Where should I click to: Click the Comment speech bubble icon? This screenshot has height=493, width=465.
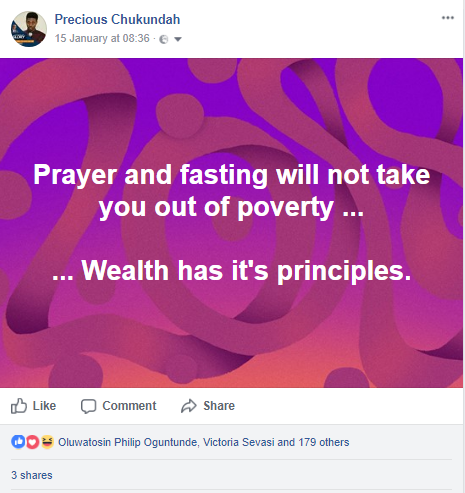[88, 406]
